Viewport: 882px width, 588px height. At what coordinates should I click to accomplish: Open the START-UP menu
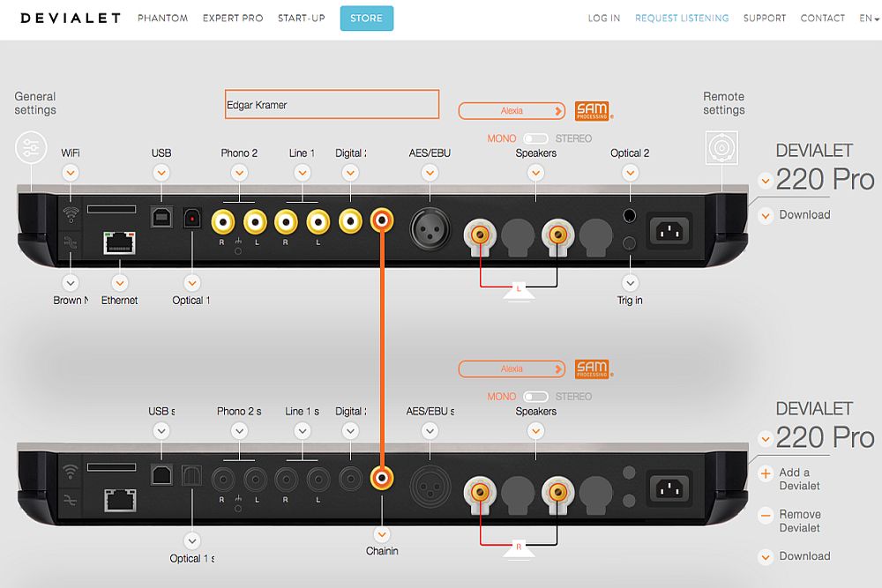(x=302, y=18)
